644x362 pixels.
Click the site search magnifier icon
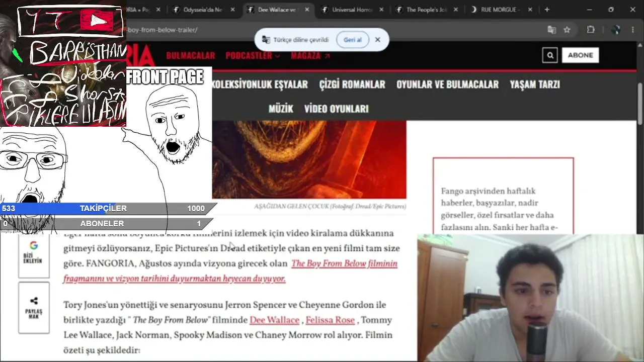coord(550,55)
